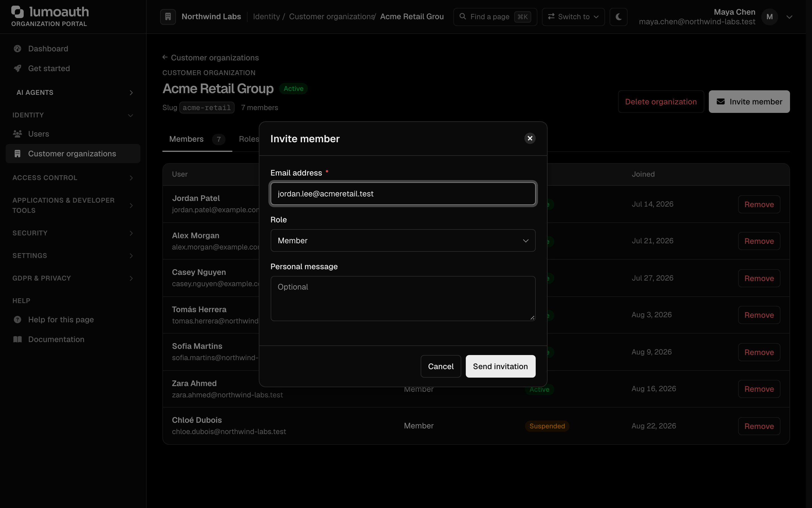Click the Customer organizations building icon in sidebar
812x508 pixels.
tap(17, 154)
